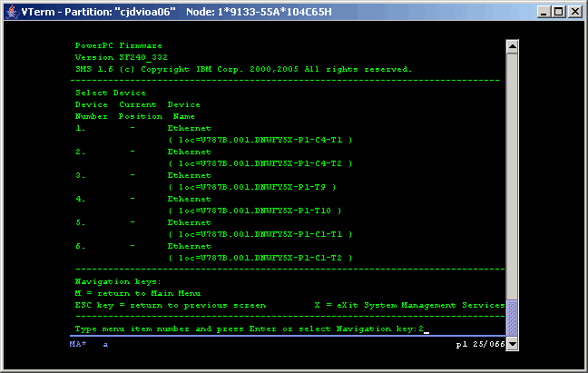The height and width of the screenshot is (373, 588).
Task: Click the P1-C1-T2 location text
Action: (x=260, y=258)
